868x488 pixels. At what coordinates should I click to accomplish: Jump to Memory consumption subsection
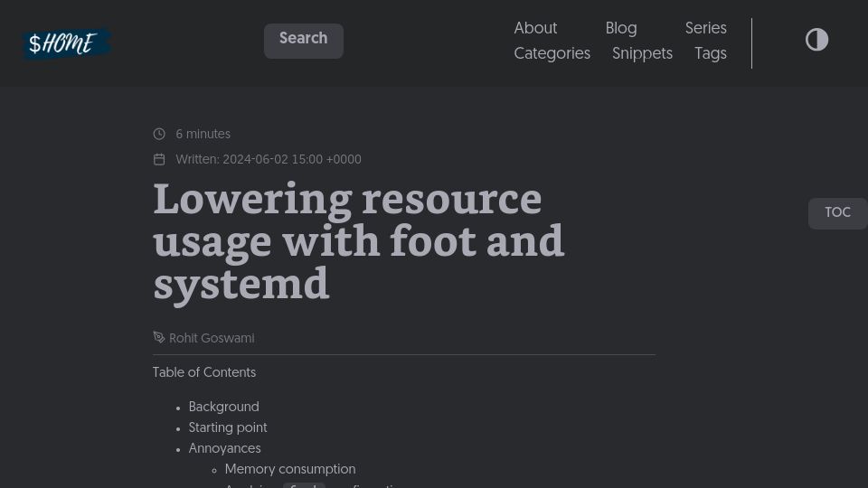pyautogui.click(x=290, y=469)
